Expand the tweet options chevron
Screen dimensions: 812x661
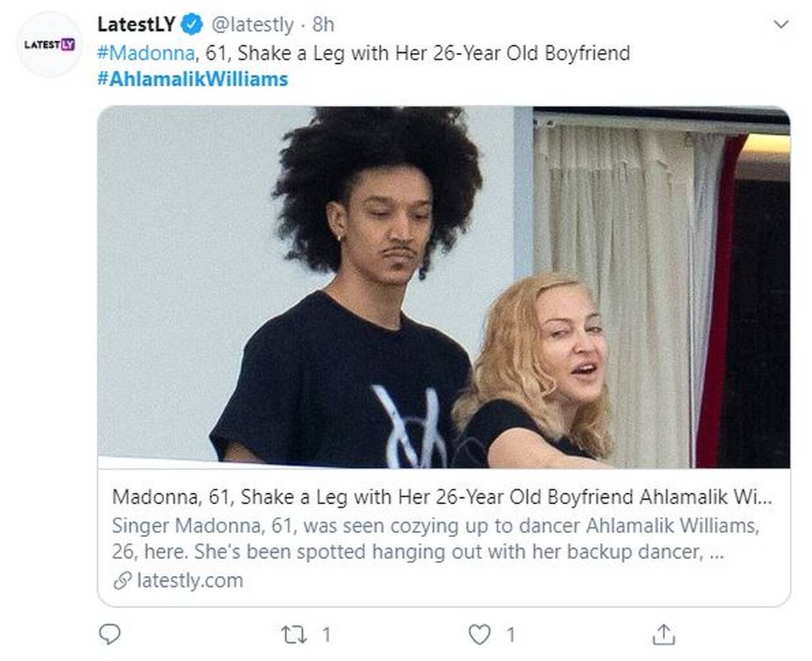pos(781,25)
